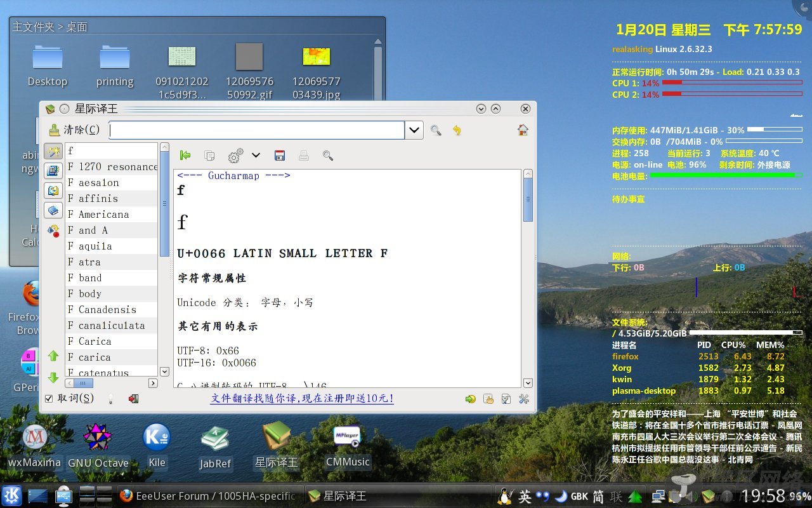Screen dimensions: 812x508
Task: Click the shapes and red dot sidebar icon
Action: [53, 230]
